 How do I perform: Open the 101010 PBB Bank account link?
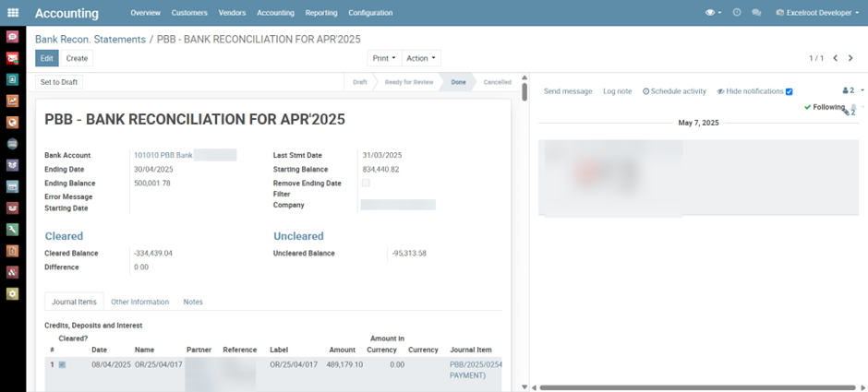coord(163,155)
